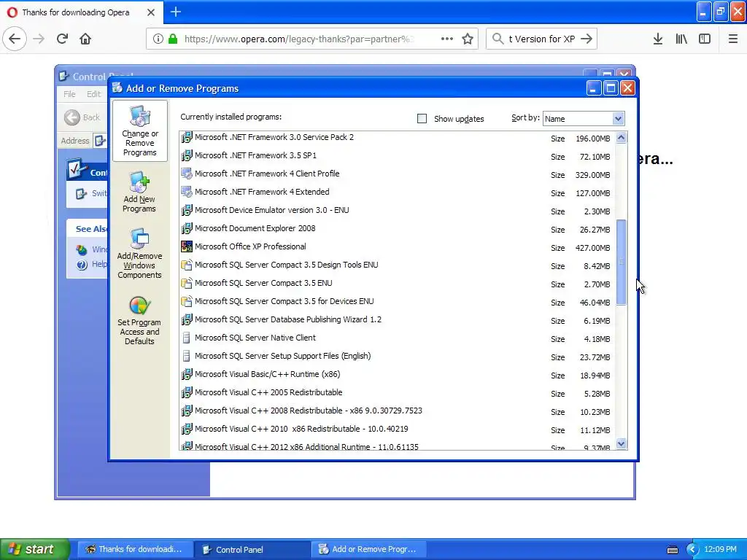Select Visual C++ 2010 x86 Redistributable entry

(397, 429)
